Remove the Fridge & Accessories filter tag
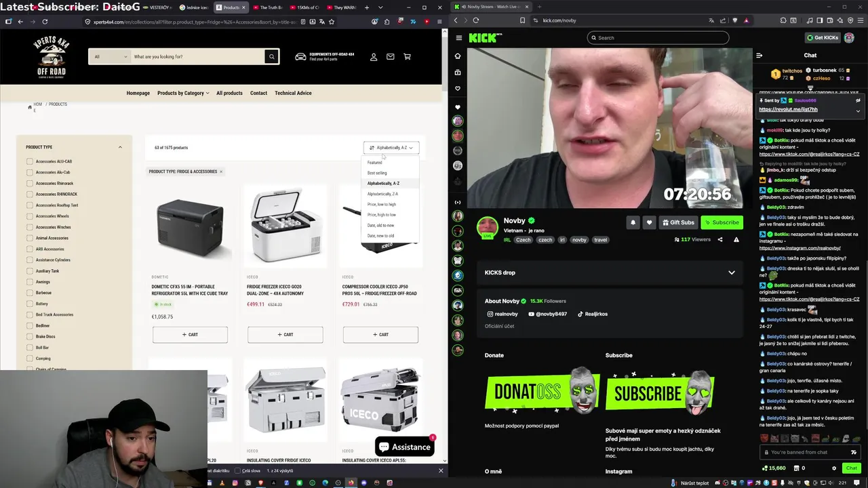 [220, 171]
